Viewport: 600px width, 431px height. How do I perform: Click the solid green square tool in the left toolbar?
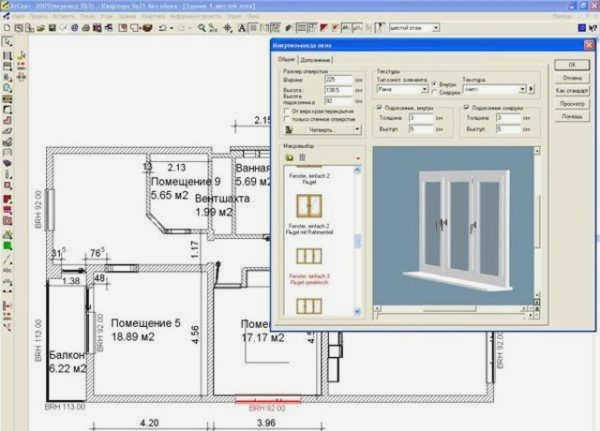[x=7, y=246]
